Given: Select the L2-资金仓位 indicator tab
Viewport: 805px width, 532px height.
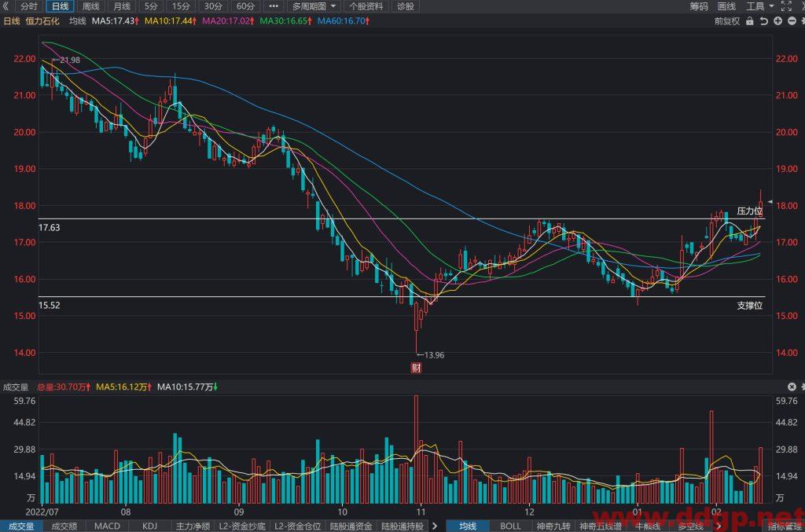Looking at the screenshot, I should (298, 526).
